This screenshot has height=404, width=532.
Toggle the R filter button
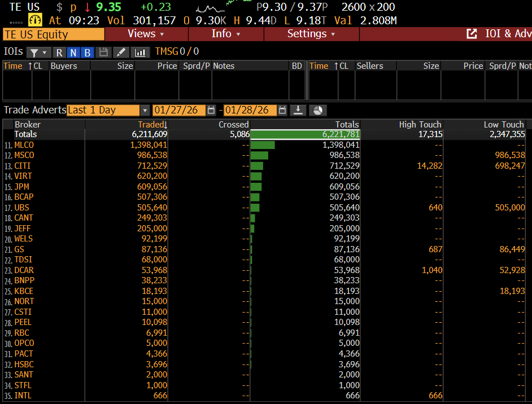tap(59, 53)
